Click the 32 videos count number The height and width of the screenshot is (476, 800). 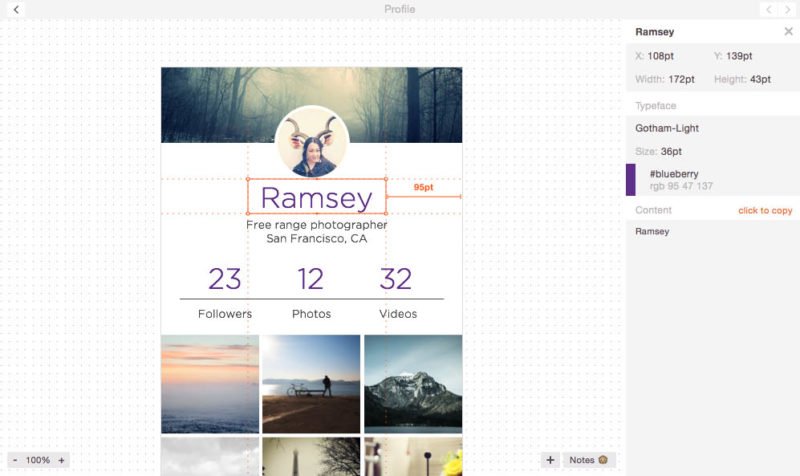click(x=396, y=279)
